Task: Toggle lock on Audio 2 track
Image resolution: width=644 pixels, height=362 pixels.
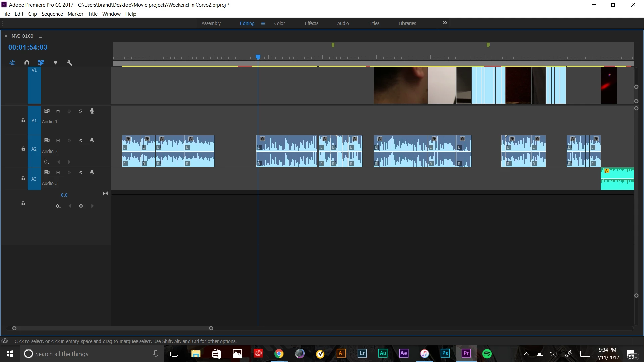Action: pyautogui.click(x=23, y=149)
